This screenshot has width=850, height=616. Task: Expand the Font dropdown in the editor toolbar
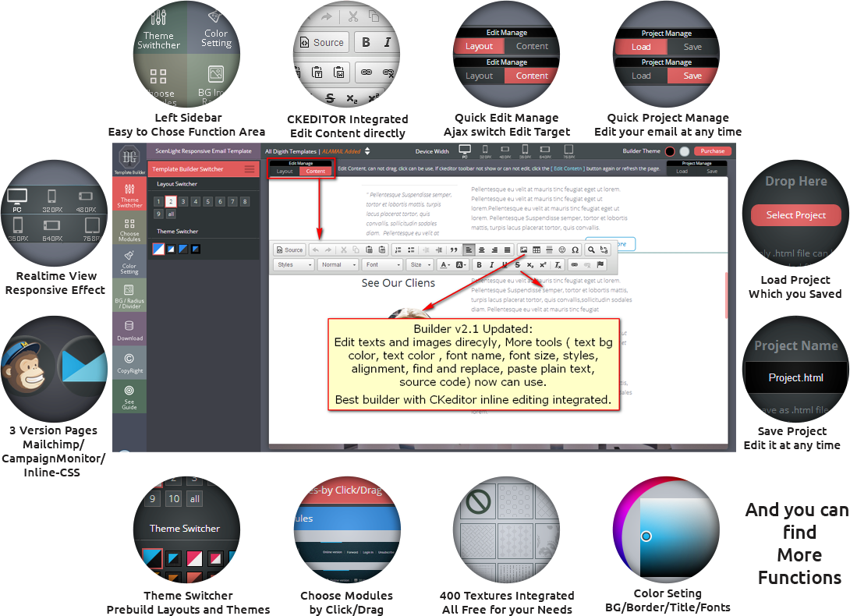[382, 265]
